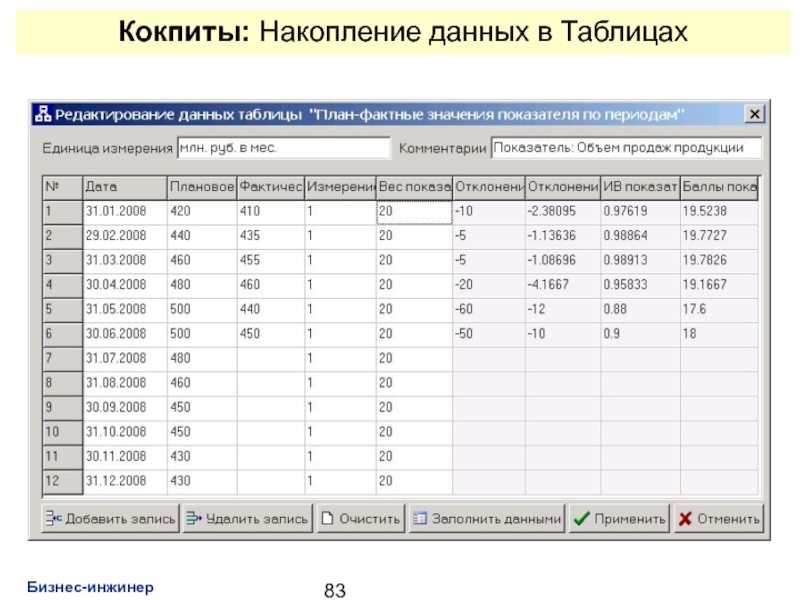The width and height of the screenshot is (800, 600).
Task: Click deviation value -4.1667
Action: coord(563,285)
